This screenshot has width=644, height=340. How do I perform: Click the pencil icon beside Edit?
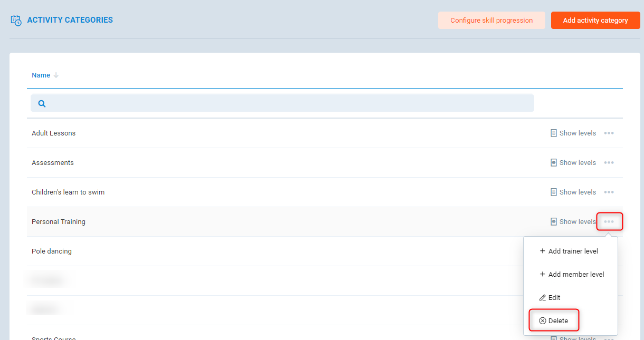[x=542, y=298]
